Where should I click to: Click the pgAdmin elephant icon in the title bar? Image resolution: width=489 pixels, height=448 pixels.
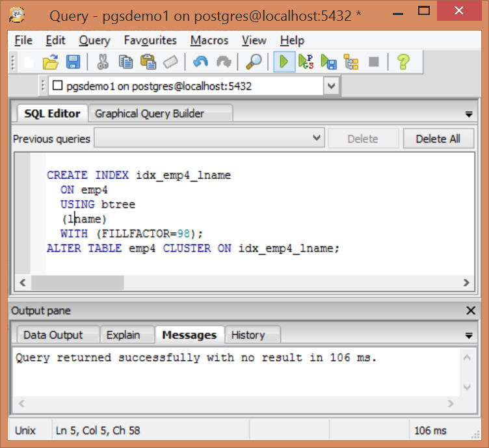pos(17,15)
